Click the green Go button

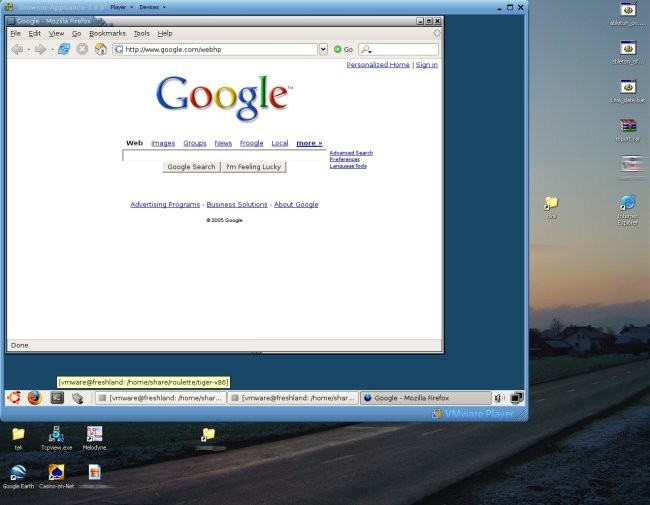343,49
